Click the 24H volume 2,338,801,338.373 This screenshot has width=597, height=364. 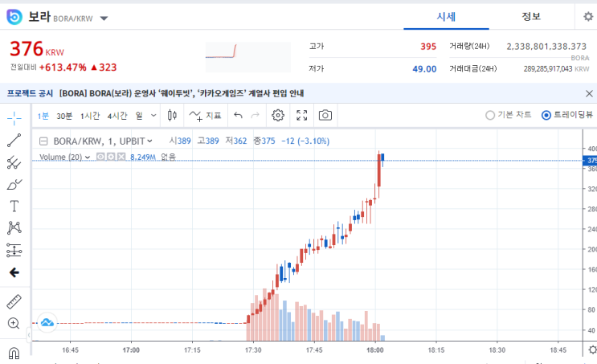pyautogui.click(x=546, y=47)
